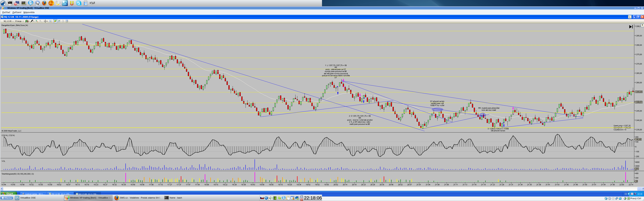This screenshot has width=644, height=201.
Task: Toggle the data box icon
Action: tap(67, 21)
